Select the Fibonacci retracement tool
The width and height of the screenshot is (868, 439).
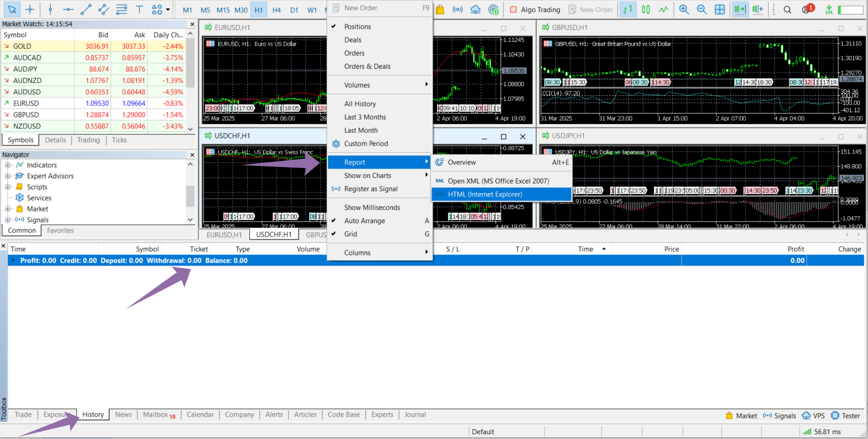(121, 9)
